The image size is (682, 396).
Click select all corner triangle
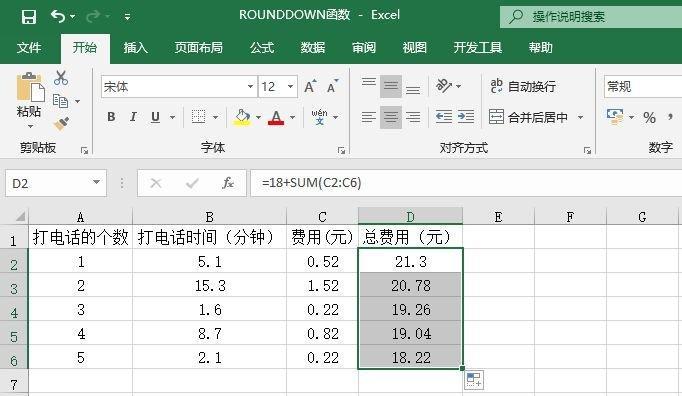[20, 216]
